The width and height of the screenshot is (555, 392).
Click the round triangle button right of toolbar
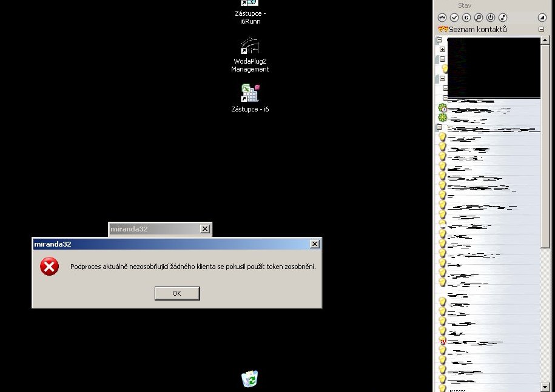pos(542,18)
